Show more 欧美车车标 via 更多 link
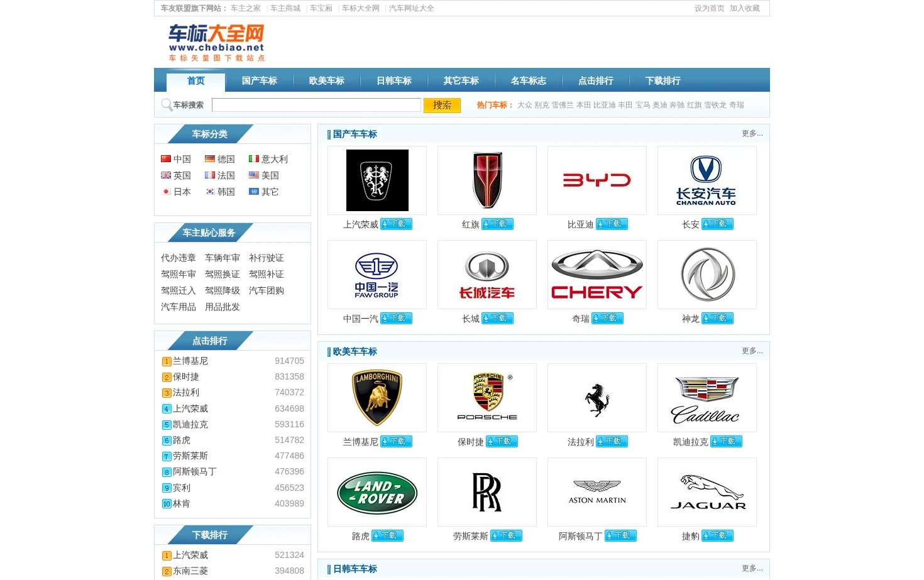The image size is (924, 580). pyautogui.click(x=752, y=351)
